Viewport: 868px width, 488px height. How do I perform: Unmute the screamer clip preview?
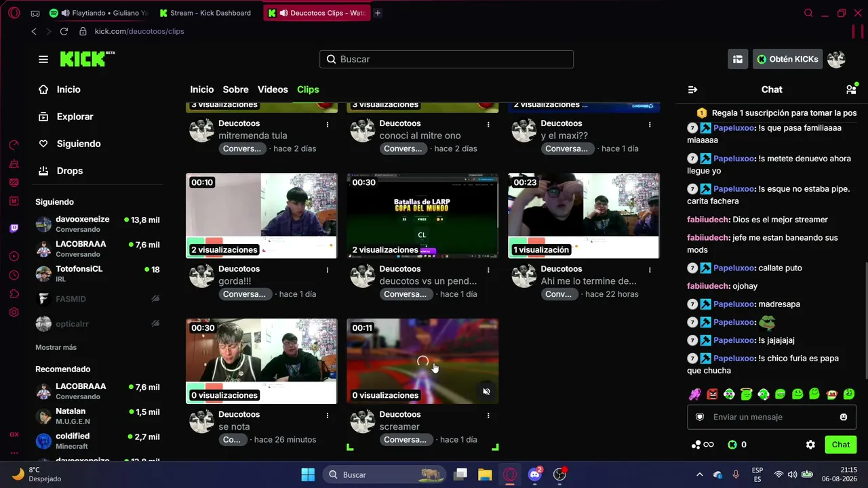coord(486,391)
